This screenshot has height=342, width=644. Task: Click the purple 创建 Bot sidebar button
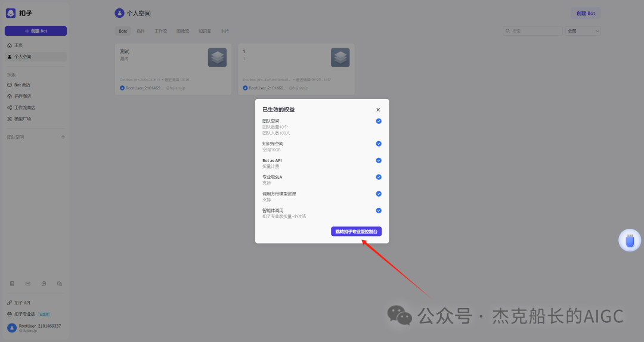pos(36,31)
